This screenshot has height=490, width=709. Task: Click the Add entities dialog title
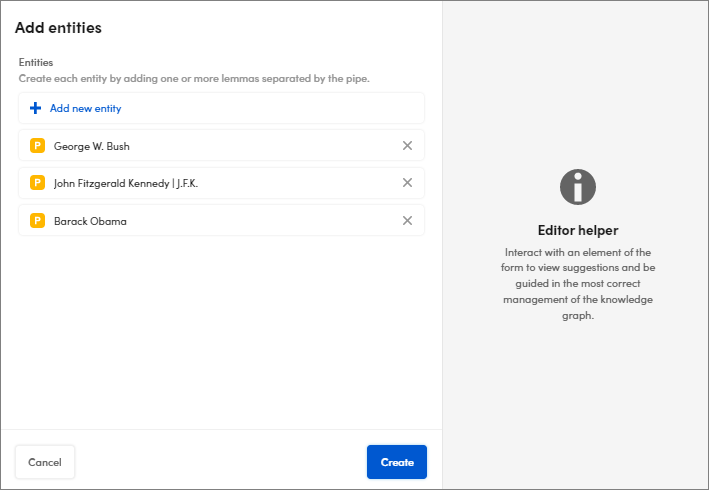58,28
